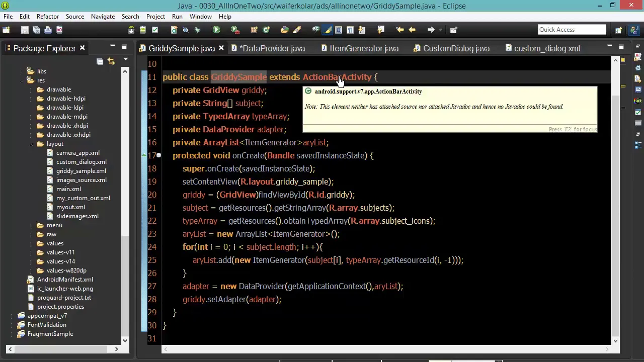Open the Android Virtual Device Manager icon
Viewport: 644px width, 362px height.
(143, 30)
